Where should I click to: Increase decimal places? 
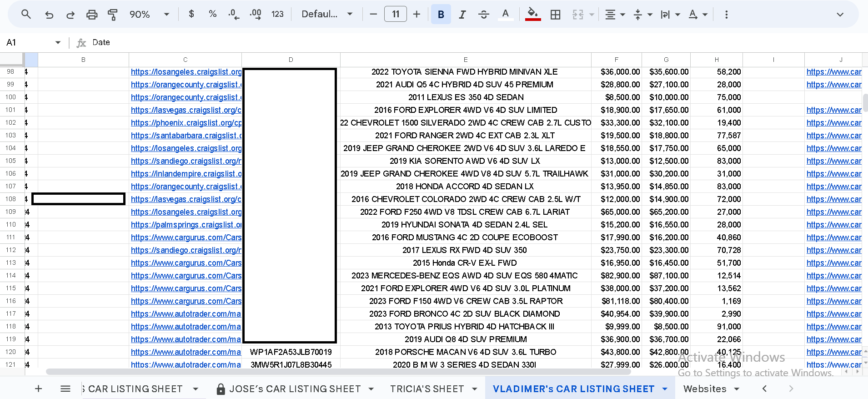[x=256, y=14]
